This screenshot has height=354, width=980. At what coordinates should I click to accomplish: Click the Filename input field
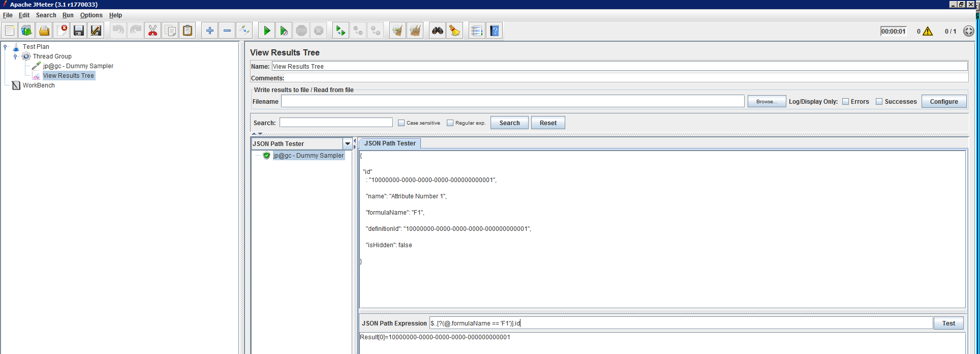tap(513, 101)
